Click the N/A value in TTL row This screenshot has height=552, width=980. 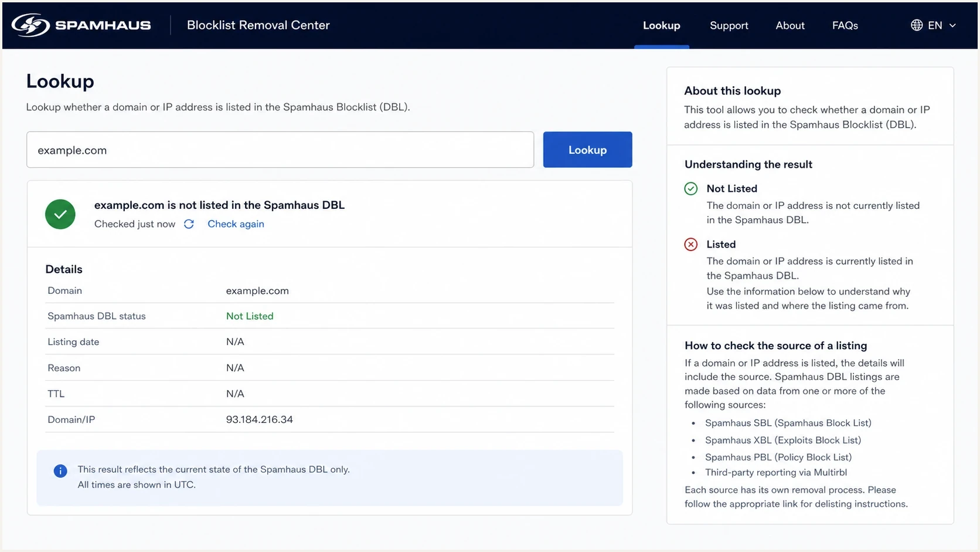point(235,394)
